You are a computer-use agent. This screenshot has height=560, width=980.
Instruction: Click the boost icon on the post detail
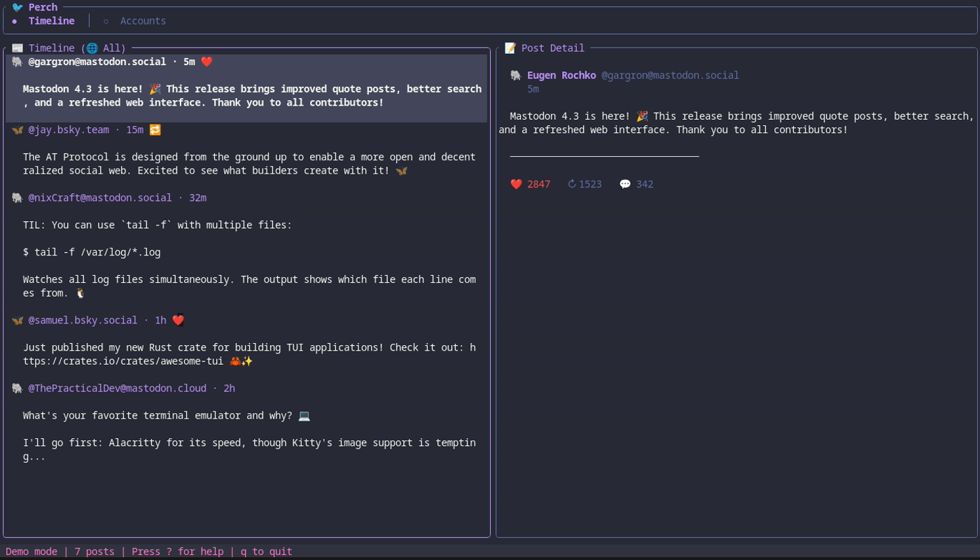(572, 184)
